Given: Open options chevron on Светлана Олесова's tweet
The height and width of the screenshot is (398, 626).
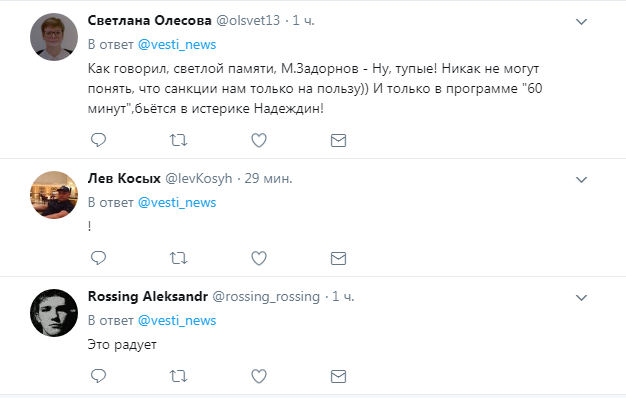Looking at the screenshot, I should point(581,22).
